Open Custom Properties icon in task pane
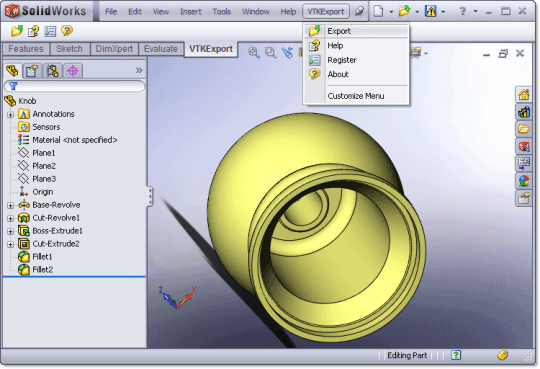 524,198
